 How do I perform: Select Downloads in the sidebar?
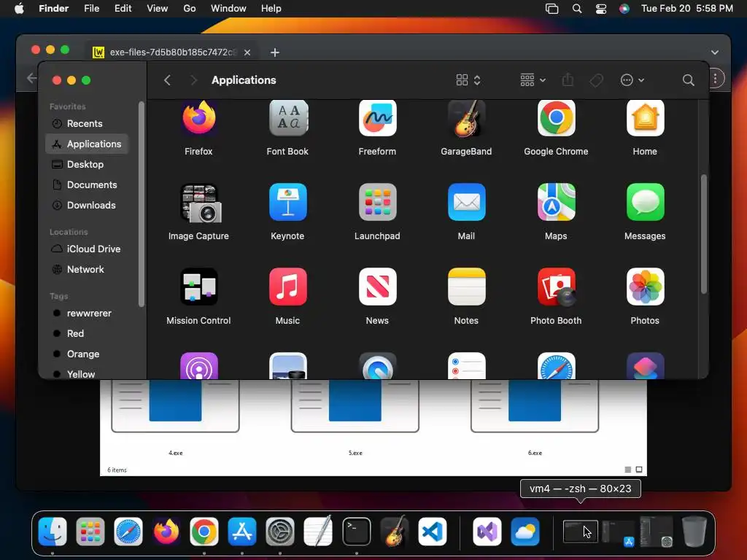[88, 205]
